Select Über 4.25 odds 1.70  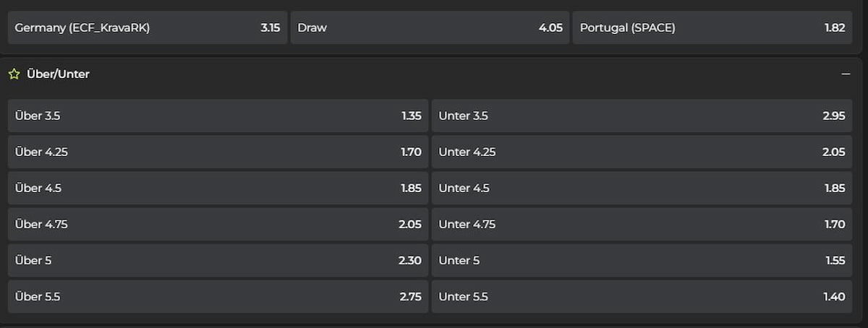pyautogui.click(x=218, y=152)
